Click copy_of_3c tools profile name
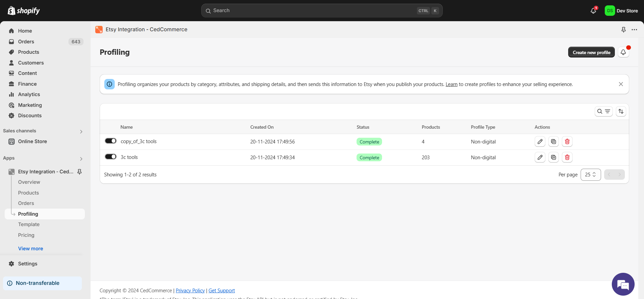 (x=139, y=141)
